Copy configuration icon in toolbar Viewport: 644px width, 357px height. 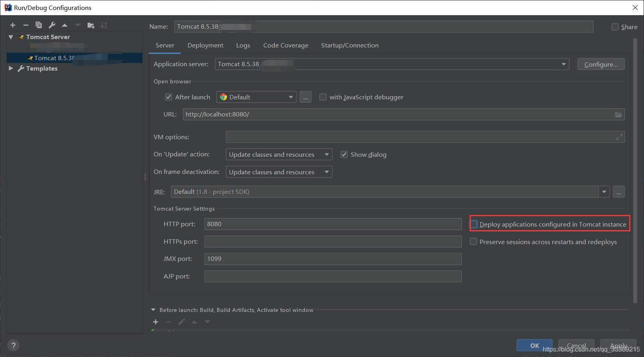pyautogui.click(x=39, y=25)
